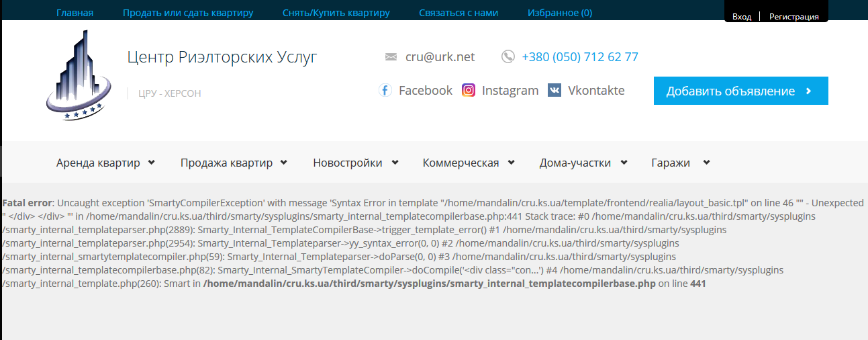Click the Вход login link
The image size is (868, 340).
click(x=742, y=17)
